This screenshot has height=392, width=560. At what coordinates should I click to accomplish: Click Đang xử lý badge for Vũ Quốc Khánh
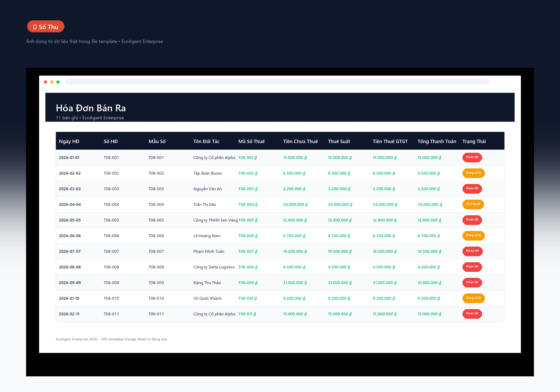click(473, 298)
